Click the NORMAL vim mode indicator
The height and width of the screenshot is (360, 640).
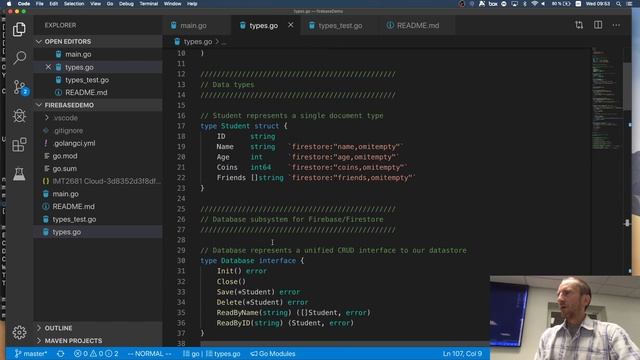click(x=149, y=353)
